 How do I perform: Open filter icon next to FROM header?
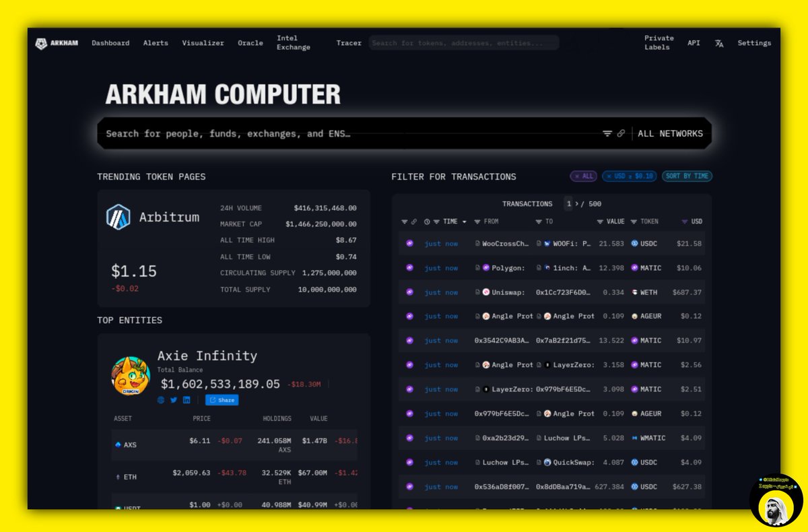tap(477, 222)
